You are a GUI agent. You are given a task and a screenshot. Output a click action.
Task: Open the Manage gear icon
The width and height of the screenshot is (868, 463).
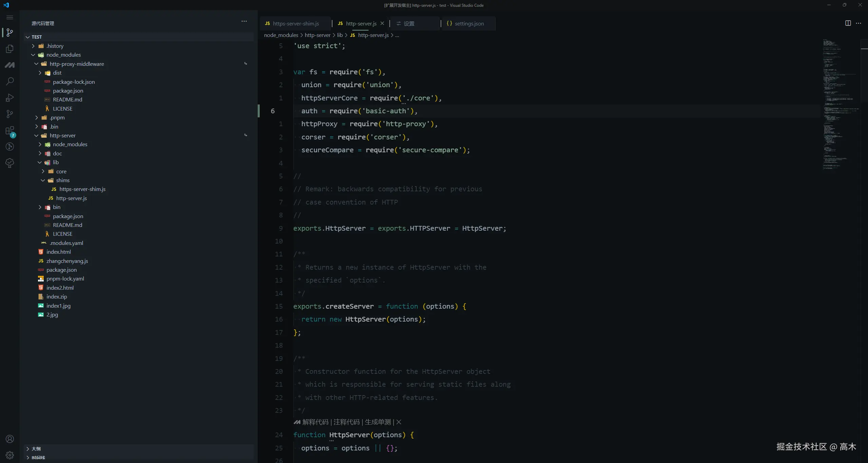(x=10, y=455)
